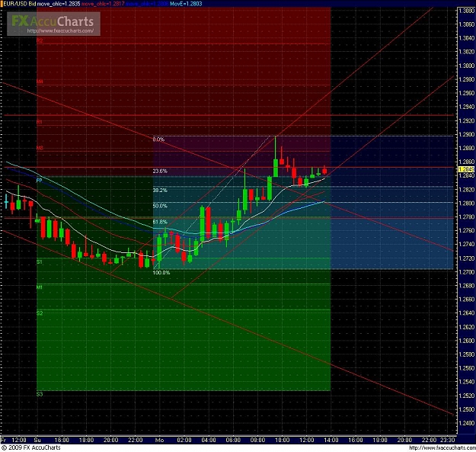This screenshot has height=452, width=476.
Task: Click the M1 pivot level label
Action: pyautogui.click(x=39, y=287)
